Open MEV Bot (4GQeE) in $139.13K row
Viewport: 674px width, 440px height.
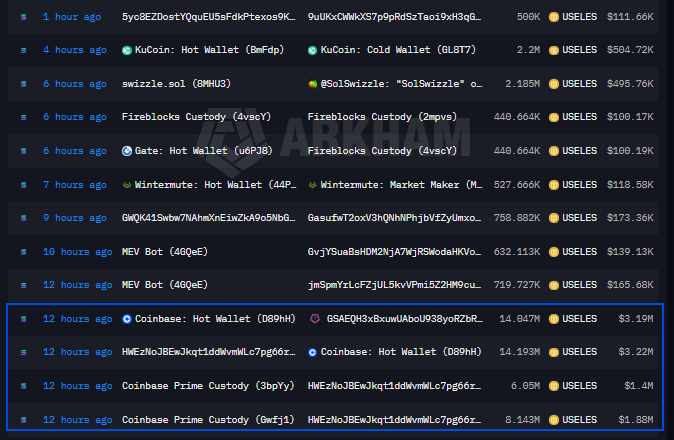(x=165, y=252)
